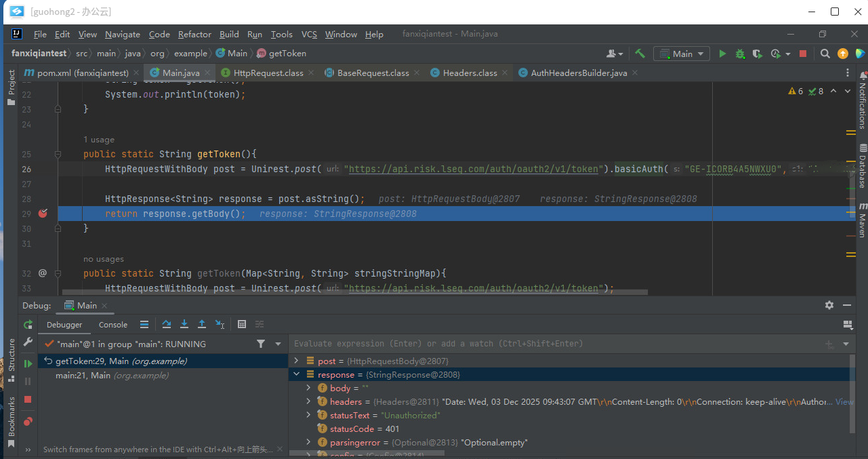
Task: Toggle the Project tool window
Action: (11, 87)
